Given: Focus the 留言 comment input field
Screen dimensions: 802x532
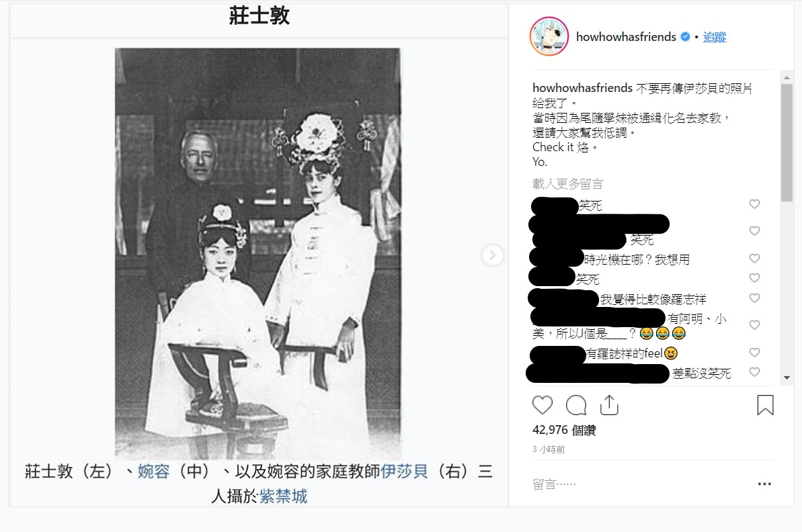Looking at the screenshot, I should (639, 484).
